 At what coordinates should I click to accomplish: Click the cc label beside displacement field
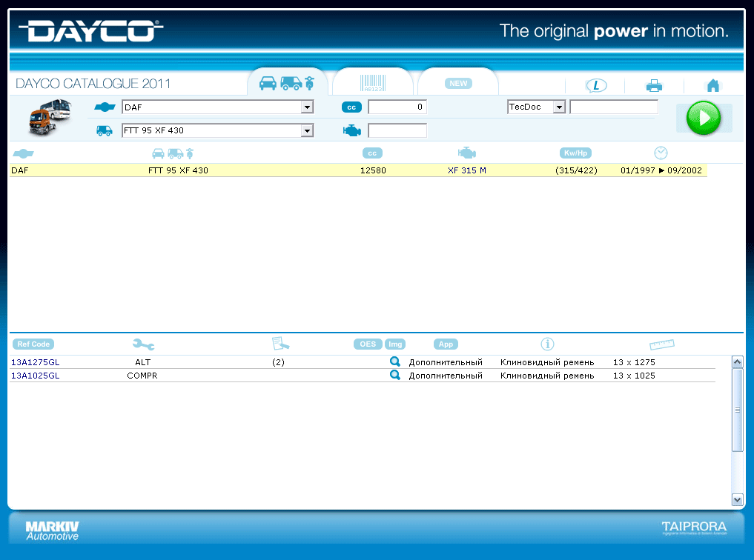[x=351, y=107]
